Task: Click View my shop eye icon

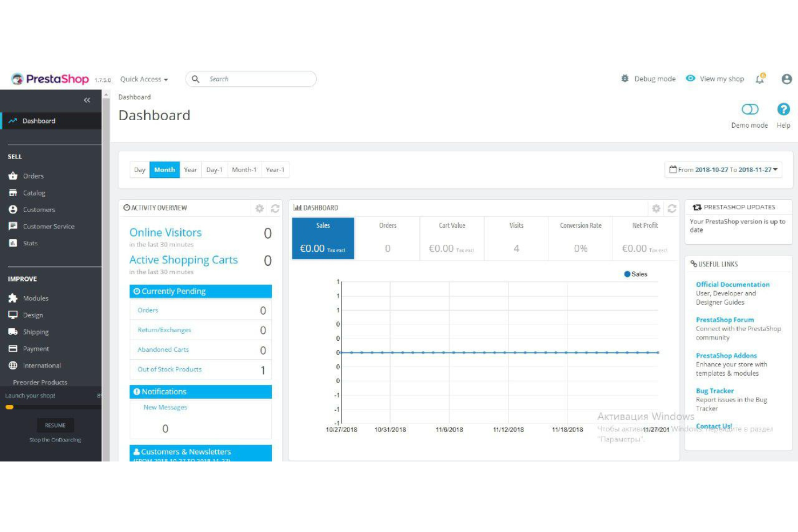Action: [x=690, y=78]
